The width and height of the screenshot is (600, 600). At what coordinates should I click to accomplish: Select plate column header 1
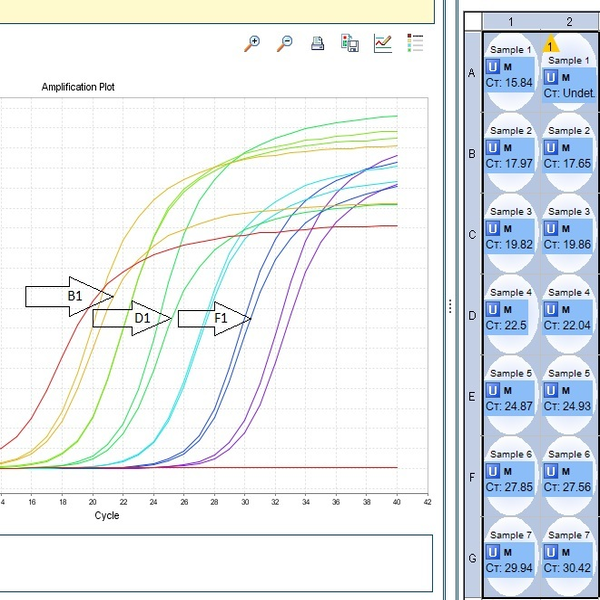(511, 21)
